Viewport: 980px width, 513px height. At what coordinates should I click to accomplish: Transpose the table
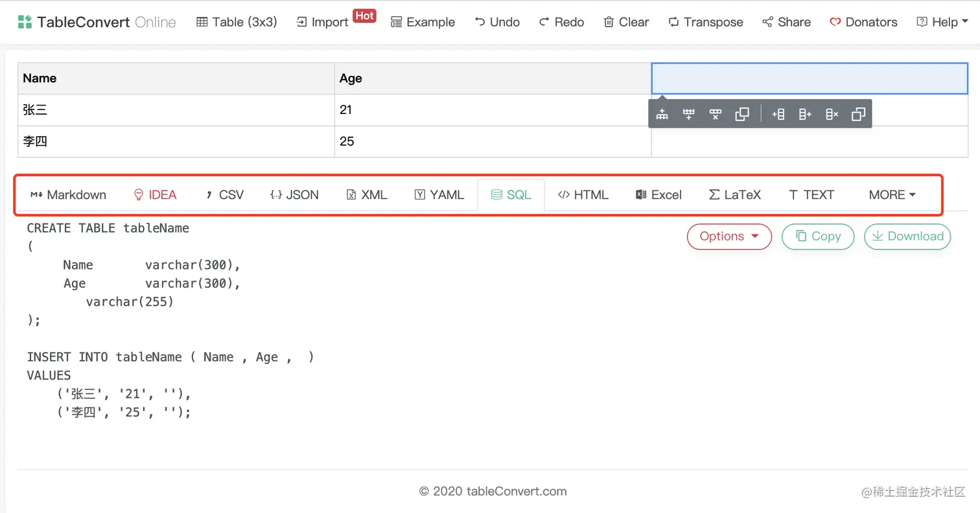705,21
